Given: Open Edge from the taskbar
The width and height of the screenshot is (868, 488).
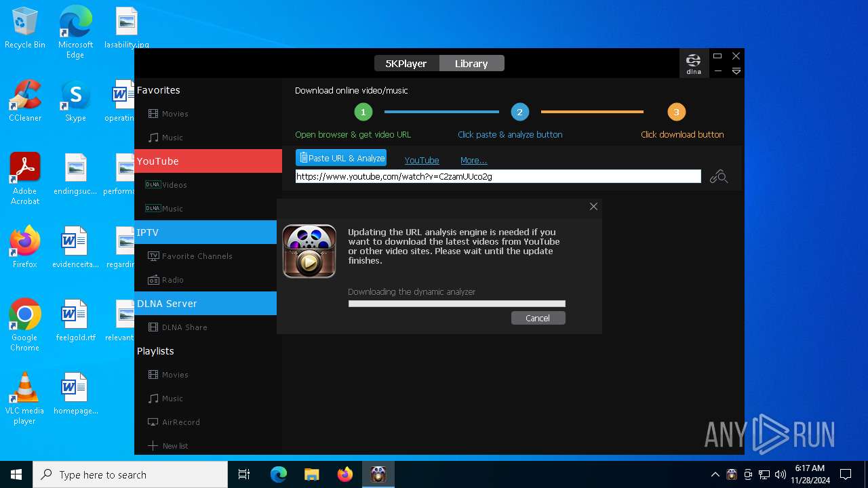Looking at the screenshot, I should [x=279, y=474].
